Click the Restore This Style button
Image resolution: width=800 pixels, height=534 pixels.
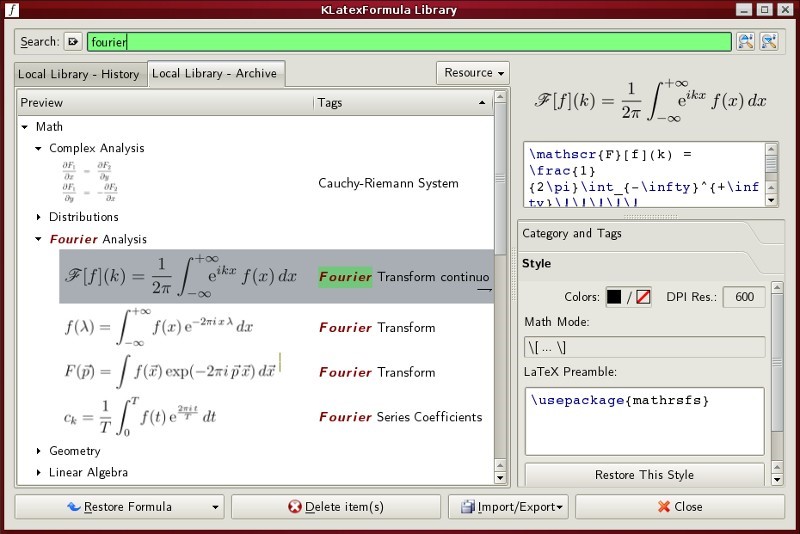pyautogui.click(x=644, y=475)
